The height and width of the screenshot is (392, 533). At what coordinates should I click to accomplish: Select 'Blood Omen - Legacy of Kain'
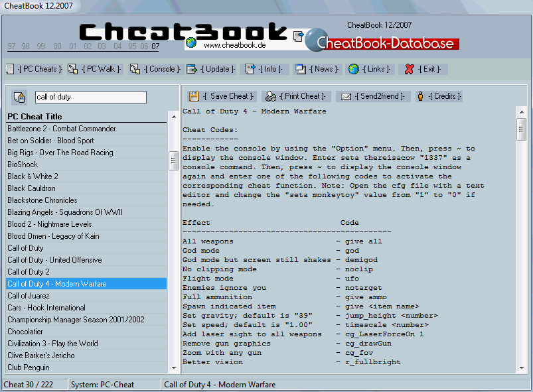87,236
